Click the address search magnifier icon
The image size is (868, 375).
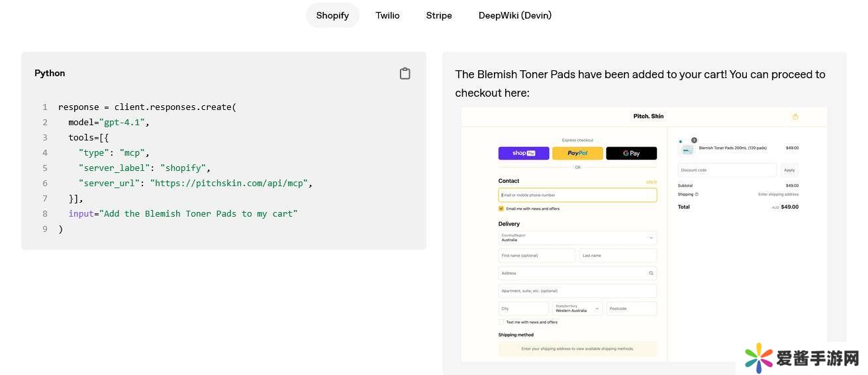tap(651, 273)
